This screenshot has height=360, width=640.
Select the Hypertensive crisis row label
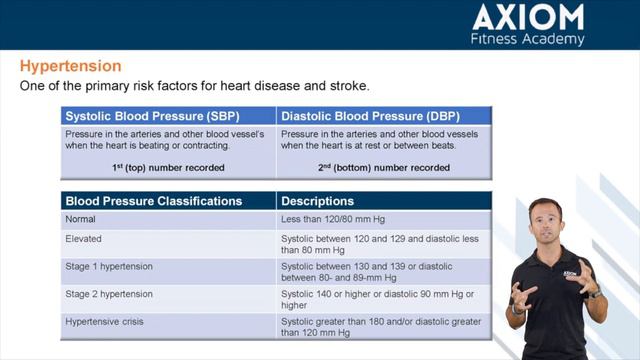tap(104, 322)
